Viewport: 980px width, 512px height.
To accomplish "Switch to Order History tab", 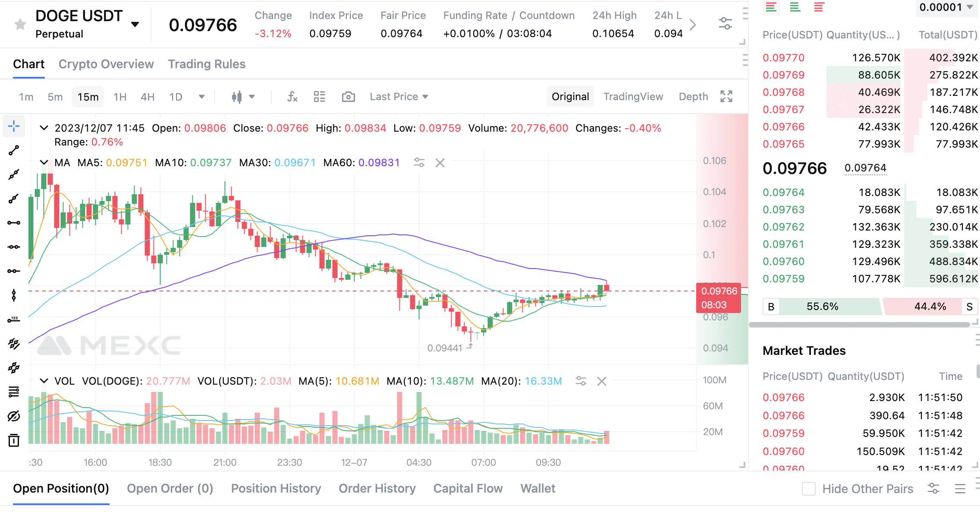I will tap(377, 488).
